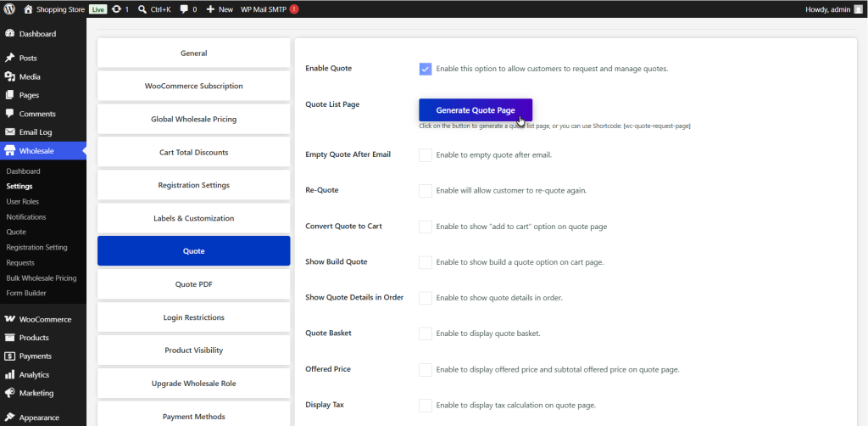This screenshot has width=868, height=426.
Task: Open Bulk Wholesale Pricing submenu link
Action: coord(42,278)
